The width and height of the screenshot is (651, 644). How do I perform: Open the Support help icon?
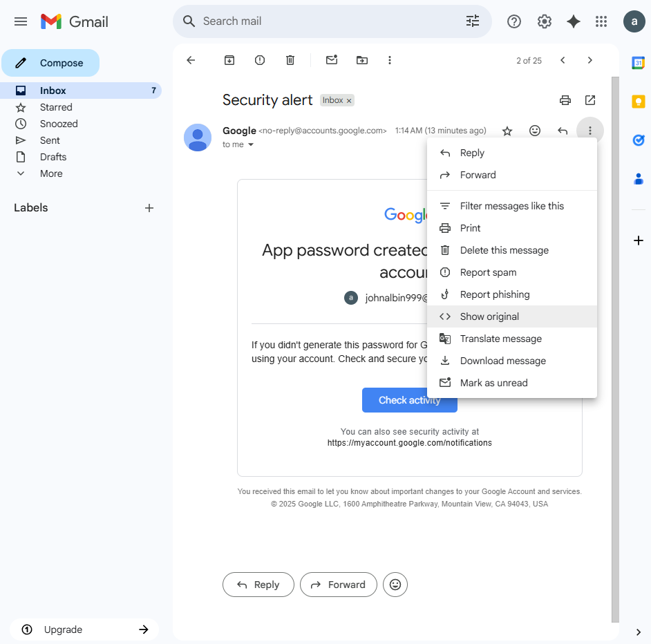tap(514, 21)
